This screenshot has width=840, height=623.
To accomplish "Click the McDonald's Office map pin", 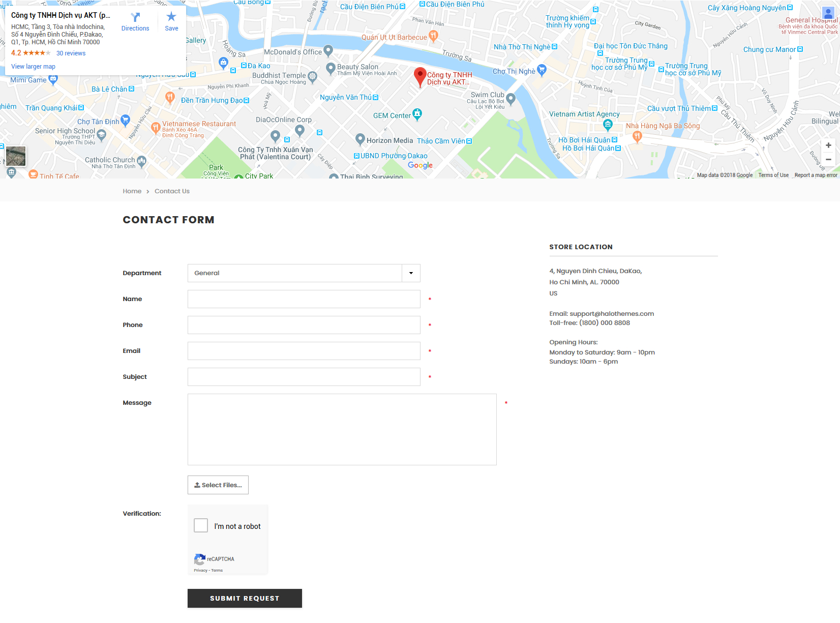I will click(328, 51).
